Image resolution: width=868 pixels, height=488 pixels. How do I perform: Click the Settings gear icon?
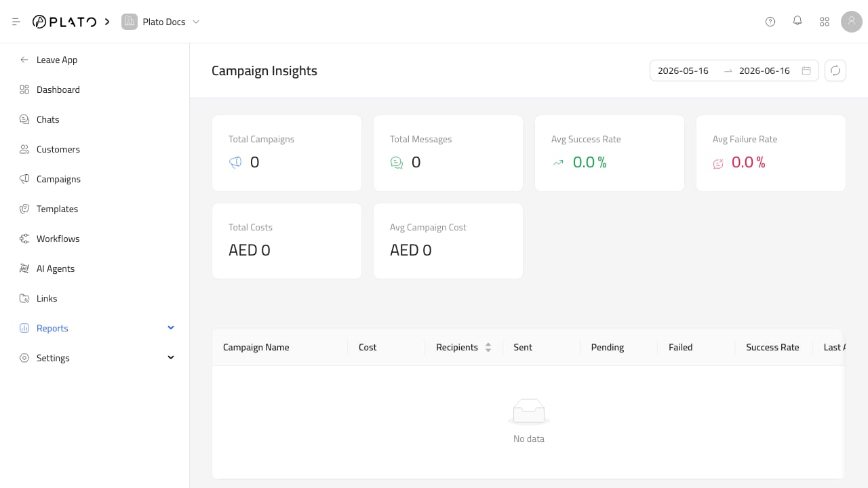pyautogui.click(x=24, y=358)
